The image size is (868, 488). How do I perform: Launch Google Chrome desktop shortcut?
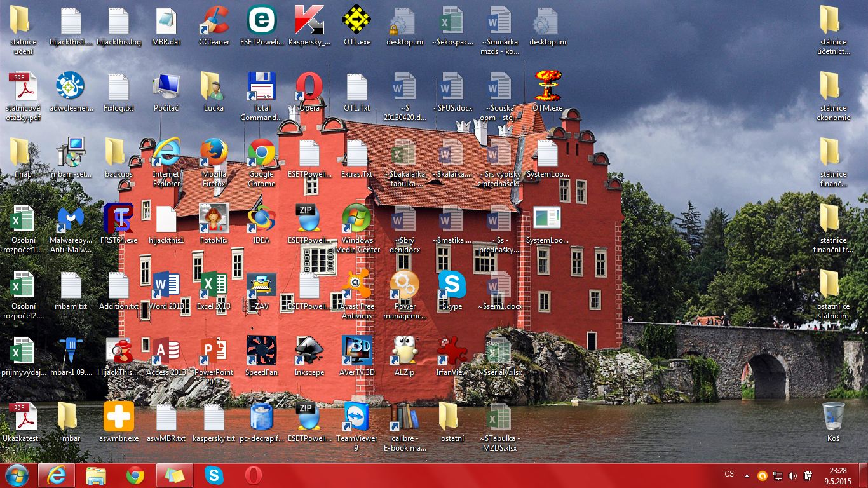point(261,163)
